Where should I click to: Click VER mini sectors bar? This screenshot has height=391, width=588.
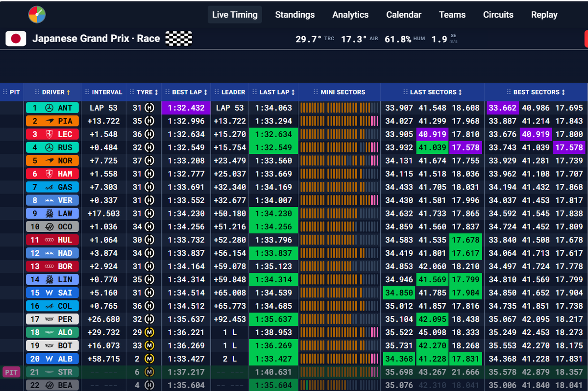coord(339,200)
